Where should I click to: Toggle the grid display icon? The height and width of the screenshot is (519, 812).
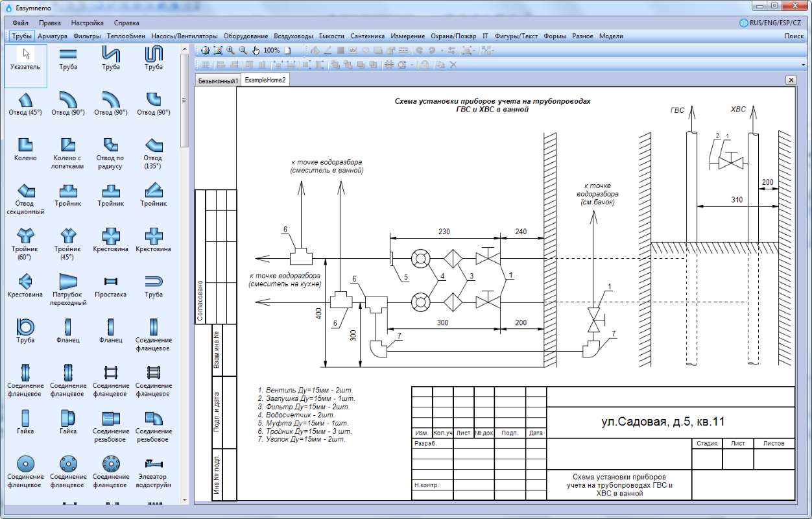pyautogui.click(x=205, y=64)
